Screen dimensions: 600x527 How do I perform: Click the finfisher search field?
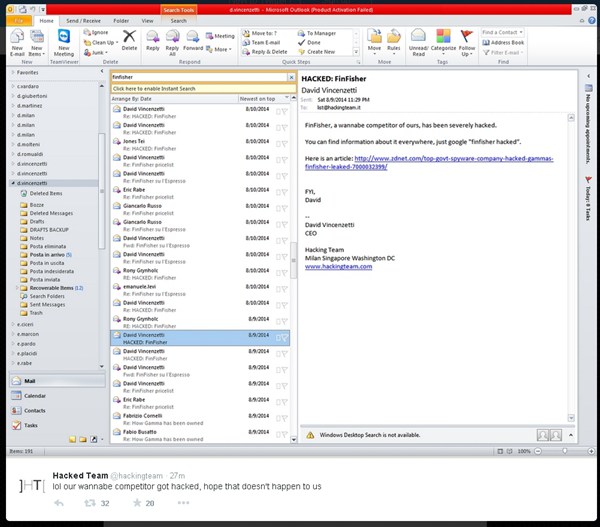pyautogui.click(x=199, y=77)
